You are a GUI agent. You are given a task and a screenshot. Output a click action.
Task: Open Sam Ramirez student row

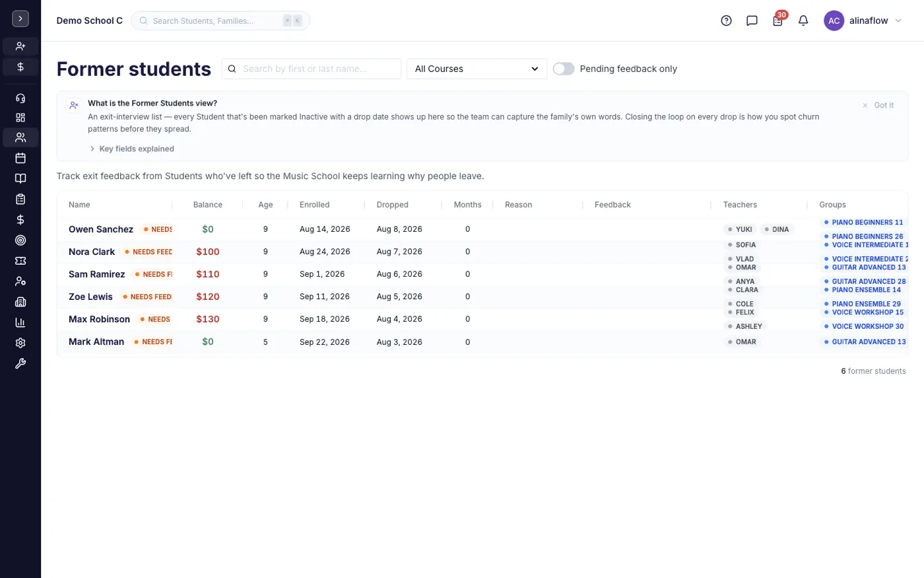(x=482, y=274)
